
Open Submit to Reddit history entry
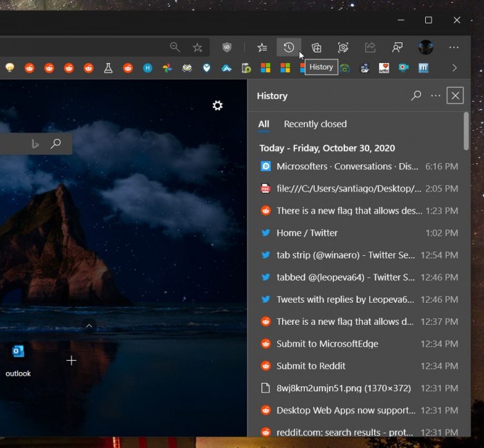[x=310, y=366]
